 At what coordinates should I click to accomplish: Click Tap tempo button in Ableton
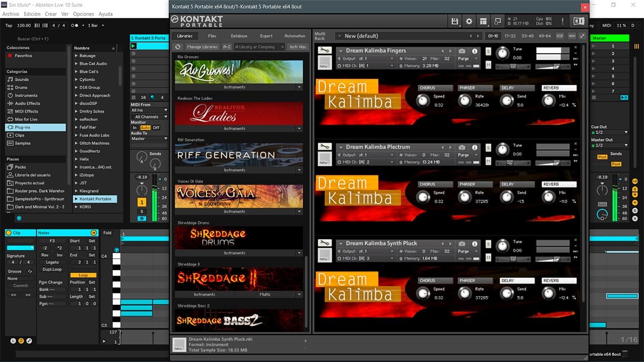pyautogui.click(x=9, y=25)
